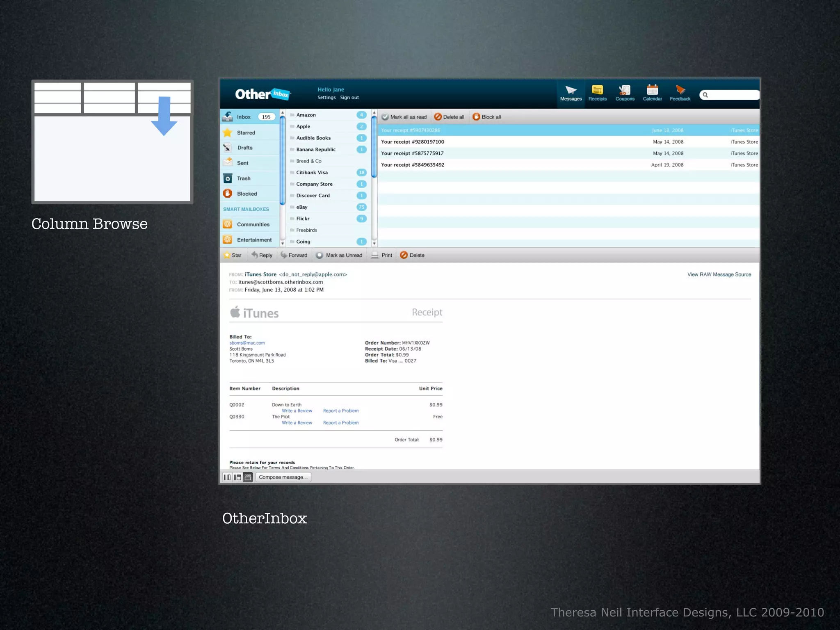Switch to the Messages tab
The image size is (840, 630).
point(571,93)
